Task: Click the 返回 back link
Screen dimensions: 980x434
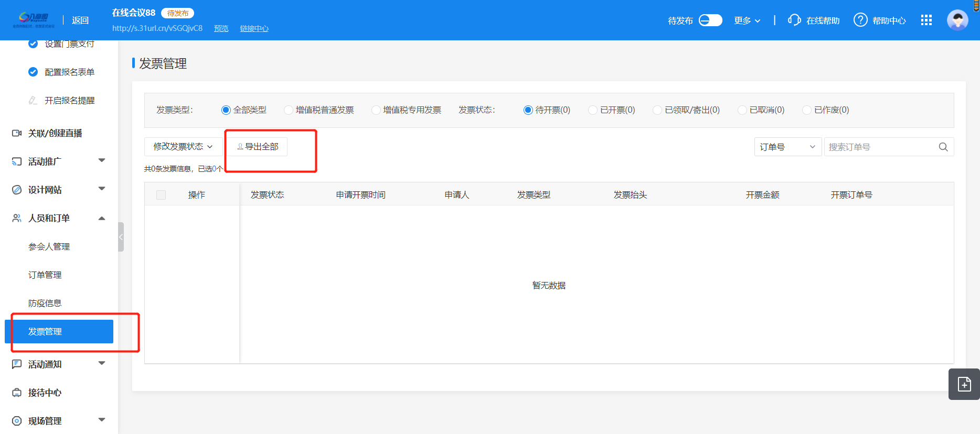Action: coord(80,20)
